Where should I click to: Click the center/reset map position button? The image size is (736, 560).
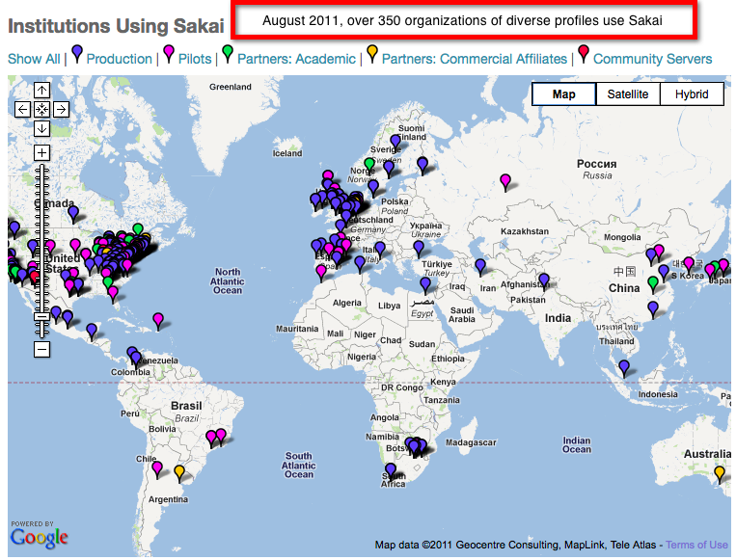(x=41, y=109)
